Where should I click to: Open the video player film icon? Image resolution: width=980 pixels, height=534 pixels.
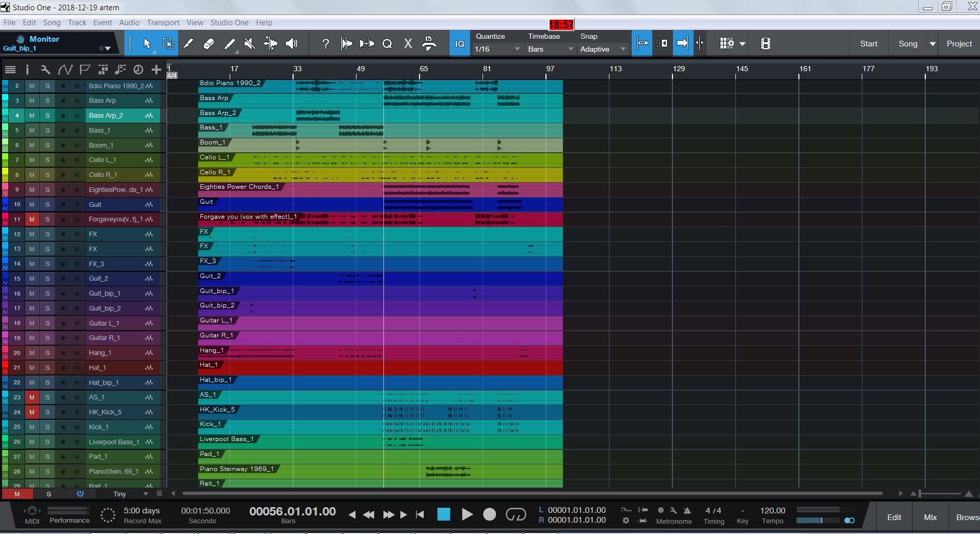[766, 44]
